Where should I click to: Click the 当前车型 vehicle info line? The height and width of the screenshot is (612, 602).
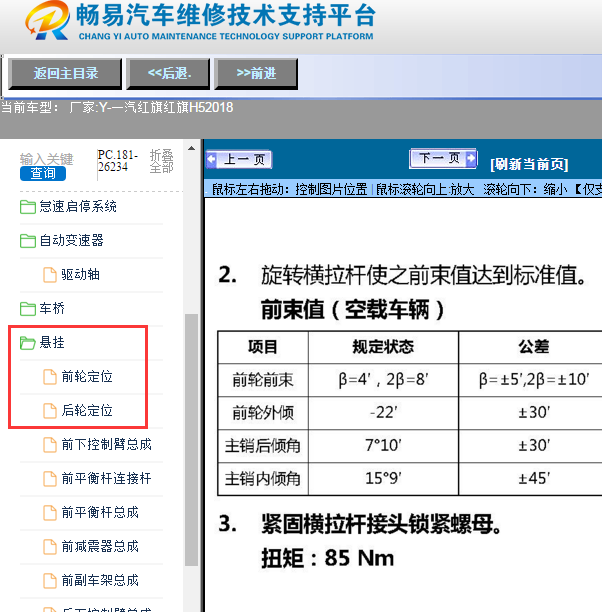click(117, 107)
